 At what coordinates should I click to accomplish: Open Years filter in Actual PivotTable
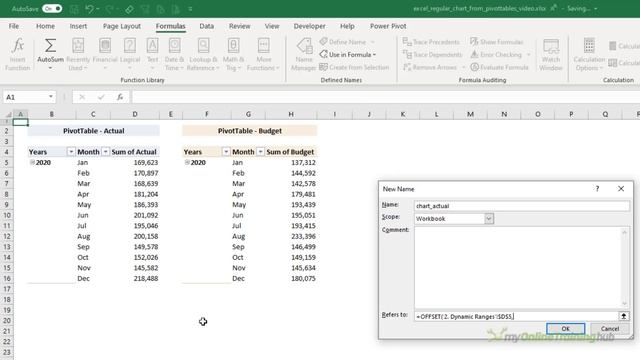click(x=71, y=152)
